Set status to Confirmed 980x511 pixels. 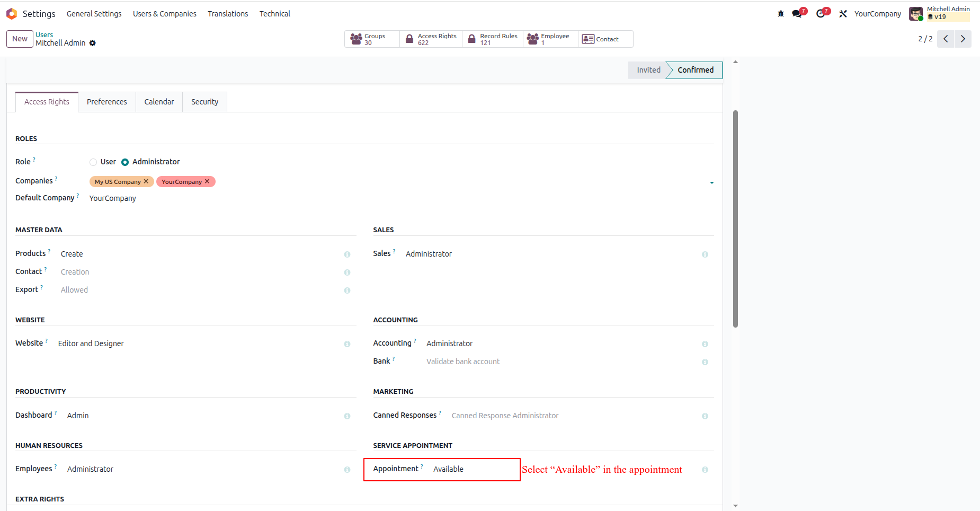(x=695, y=70)
